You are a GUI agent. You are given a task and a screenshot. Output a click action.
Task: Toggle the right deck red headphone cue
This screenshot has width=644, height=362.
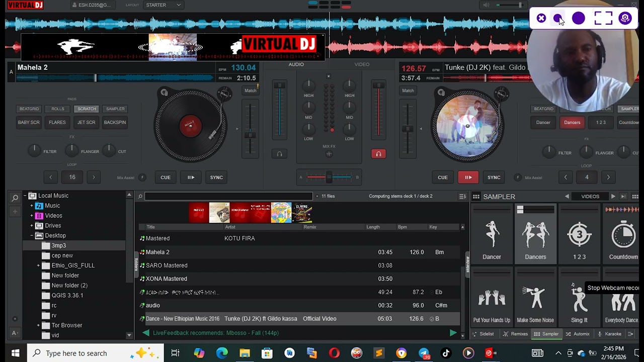(x=378, y=154)
